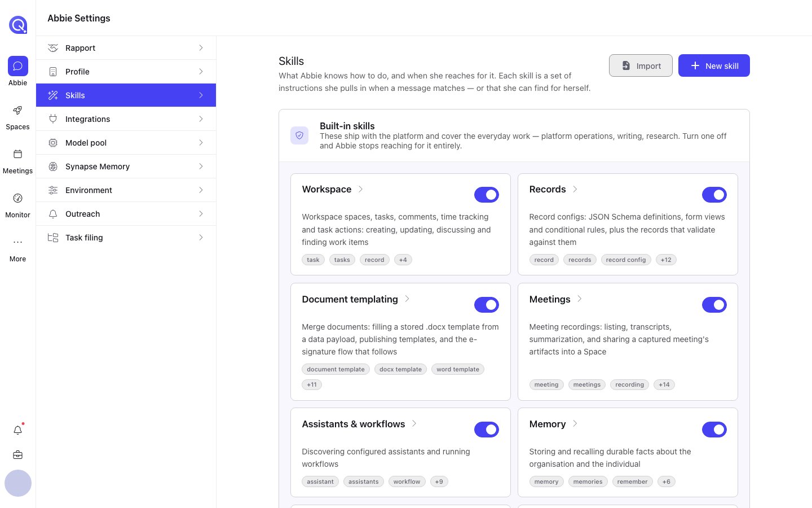Click the +11 tag in Document templating
This screenshot has width=812, height=508.
(x=312, y=384)
